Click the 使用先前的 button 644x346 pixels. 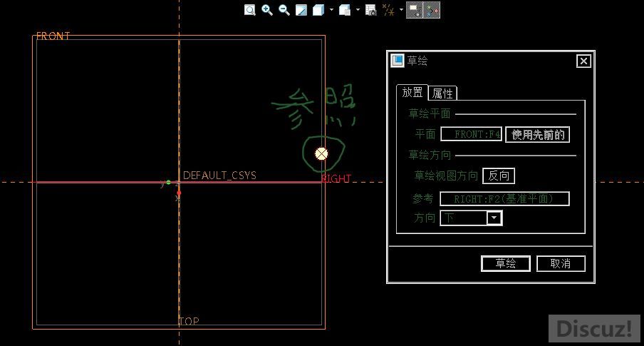538,135
